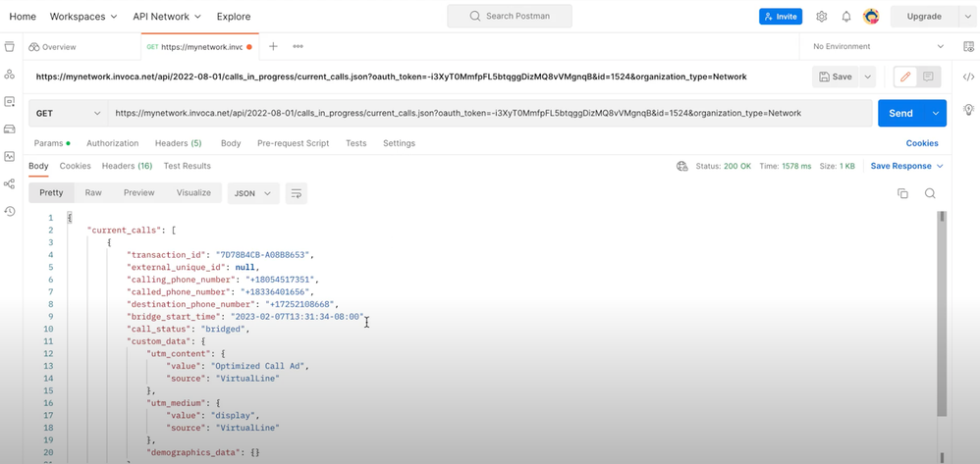Image resolution: width=980 pixels, height=464 pixels.
Task: Open History sidebar icon
Action: (x=10, y=211)
